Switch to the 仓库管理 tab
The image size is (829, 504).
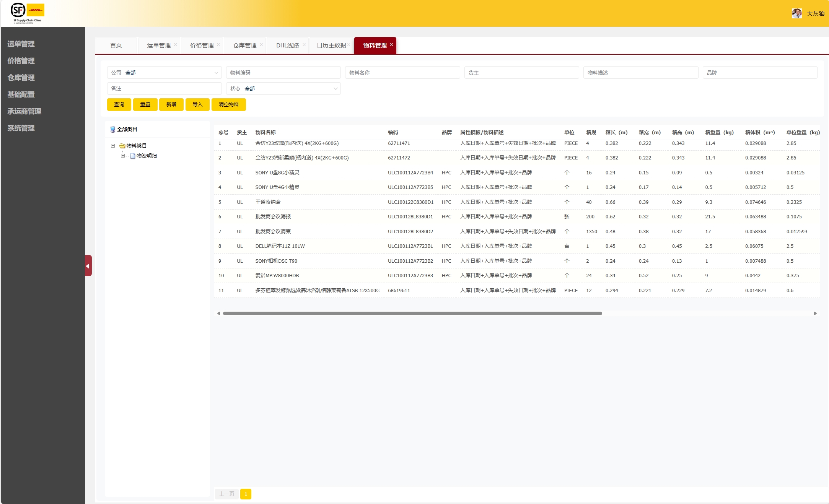point(245,45)
